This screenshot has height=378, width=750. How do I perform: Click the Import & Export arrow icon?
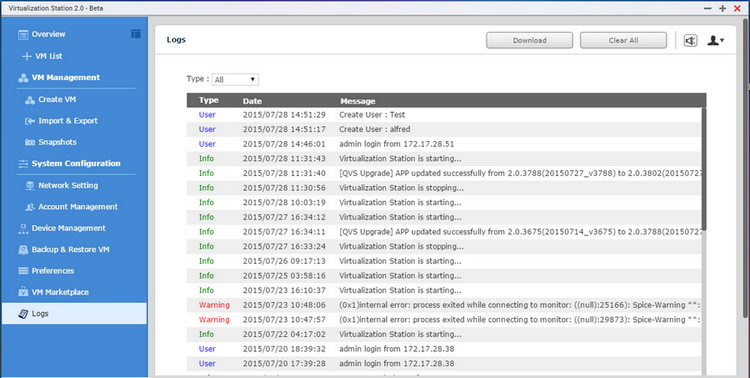(30, 121)
